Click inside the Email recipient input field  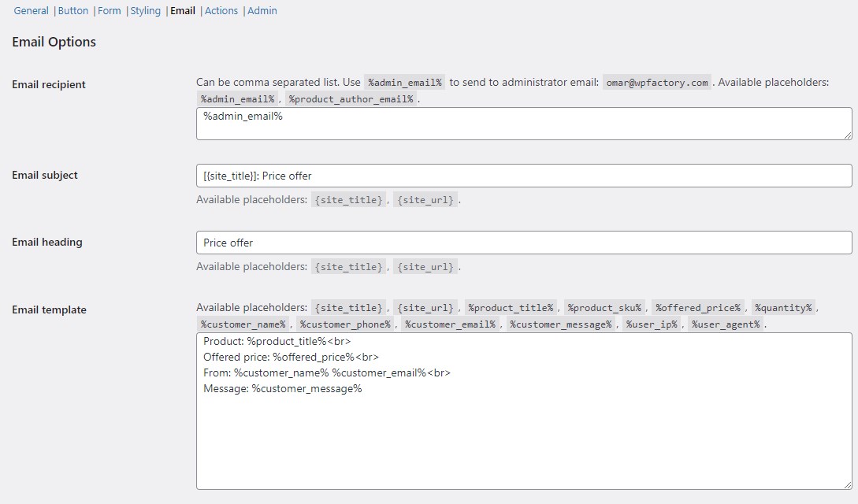pyautogui.click(x=523, y=123)
